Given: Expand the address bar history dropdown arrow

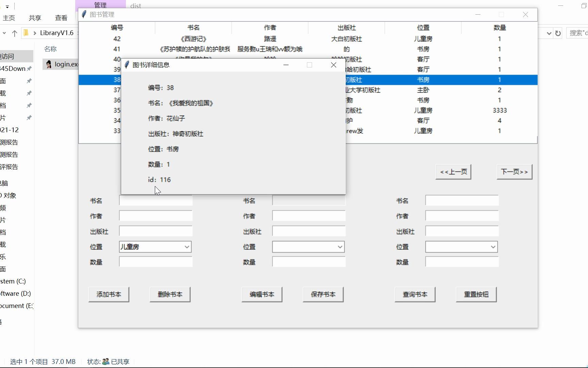Looking at the screenshot, I should pyautogui.click(x=548, y=33).
